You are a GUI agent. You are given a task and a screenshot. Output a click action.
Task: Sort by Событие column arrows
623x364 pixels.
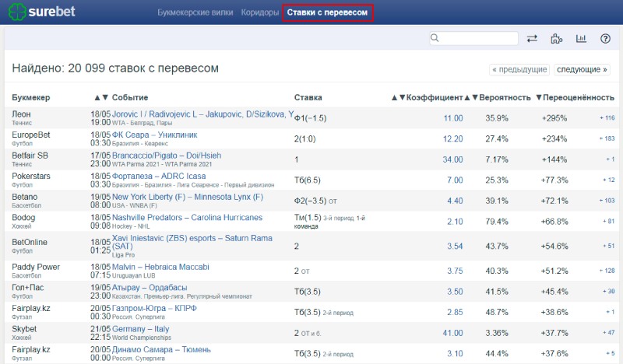101,98
